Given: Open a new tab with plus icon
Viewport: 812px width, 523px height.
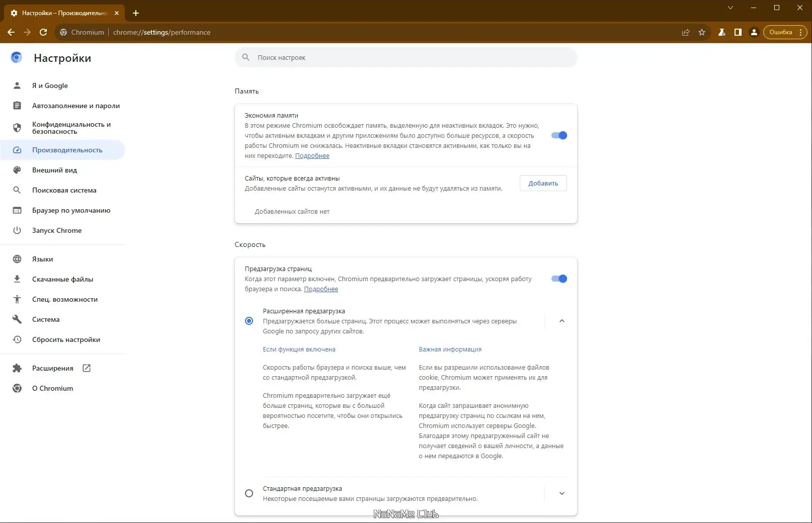Looking at the screenshot, I should point(136,13).
